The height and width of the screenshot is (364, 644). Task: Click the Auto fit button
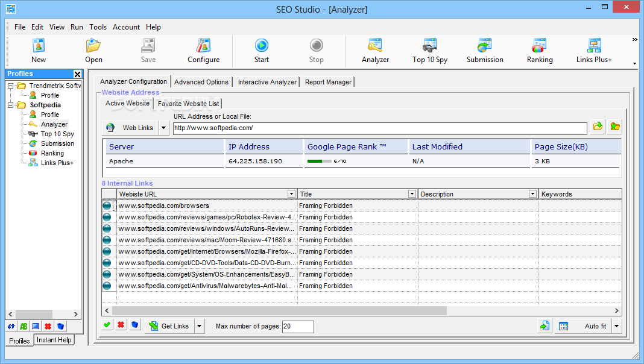pyautogui.click(x=583, y=326)
